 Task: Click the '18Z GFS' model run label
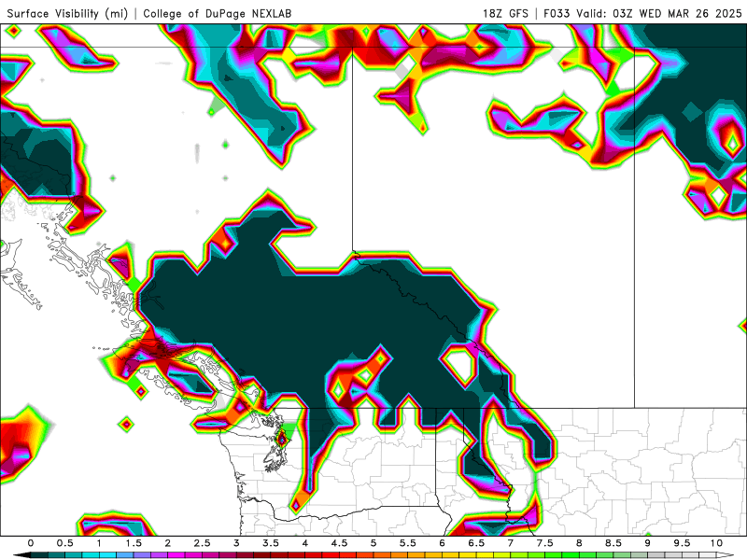tap(505, 13)
